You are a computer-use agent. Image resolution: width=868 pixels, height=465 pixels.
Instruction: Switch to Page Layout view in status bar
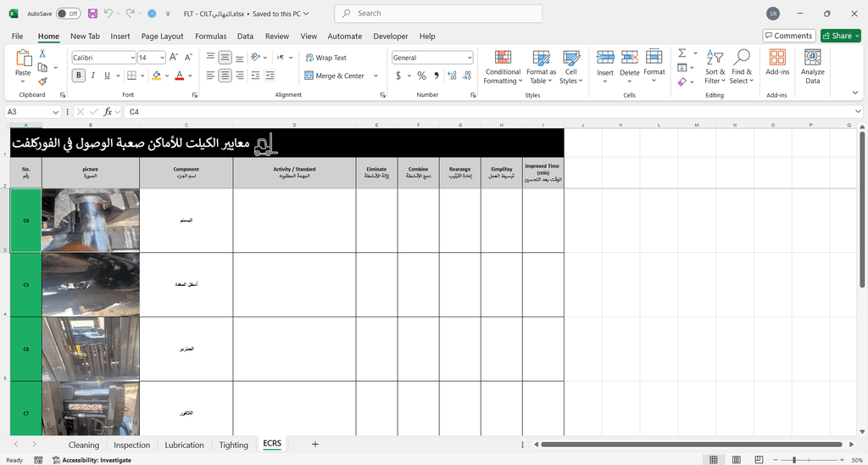pos(737,460)
